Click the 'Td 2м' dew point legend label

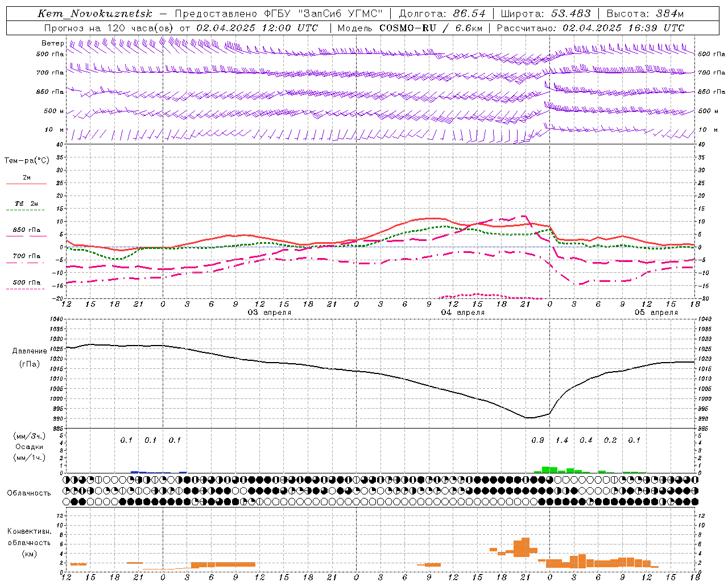point(27,203)
